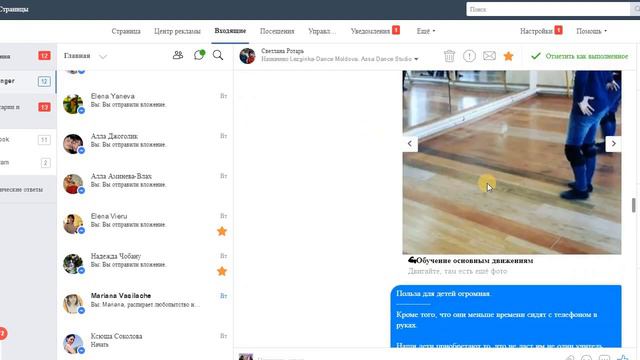Select the Входящие tab

(230, 31)
